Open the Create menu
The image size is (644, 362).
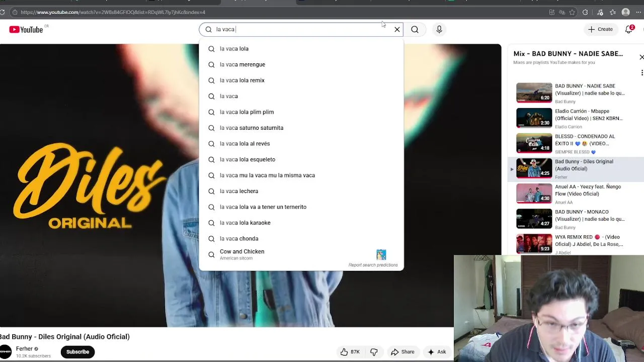(x=600, y=30)
